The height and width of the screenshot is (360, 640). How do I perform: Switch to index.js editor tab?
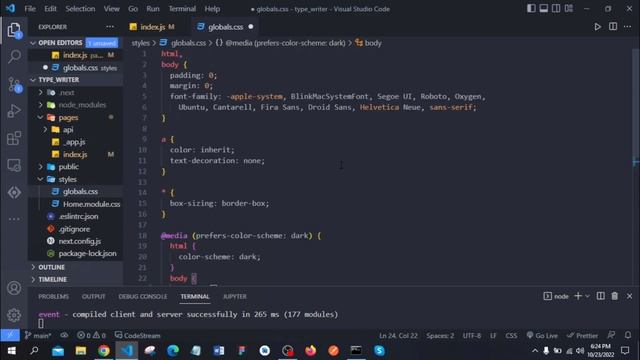152,27
